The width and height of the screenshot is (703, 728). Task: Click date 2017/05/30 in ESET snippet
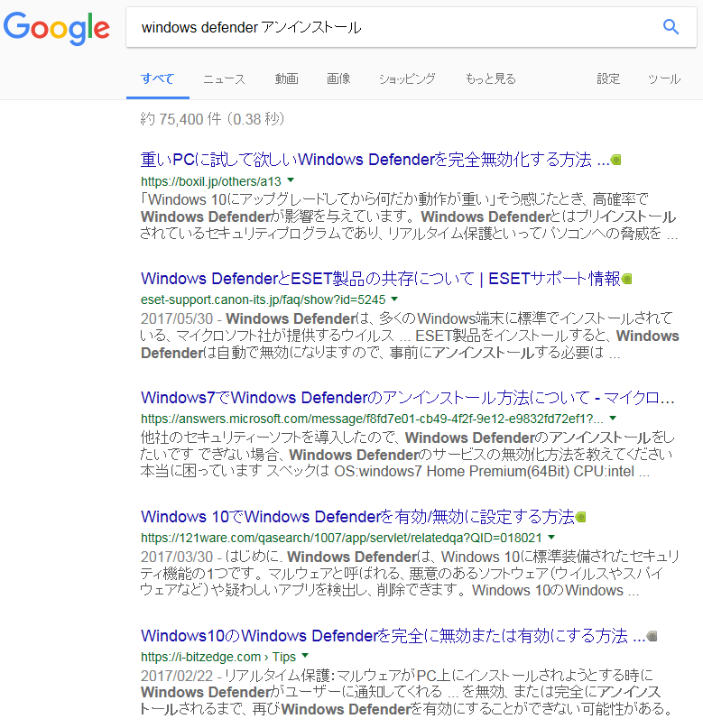(x=177, y=319)
